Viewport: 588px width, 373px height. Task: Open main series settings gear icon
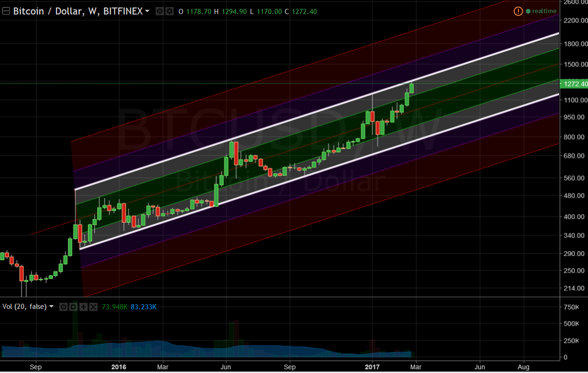pyautogui.click(x=169, y=11)
